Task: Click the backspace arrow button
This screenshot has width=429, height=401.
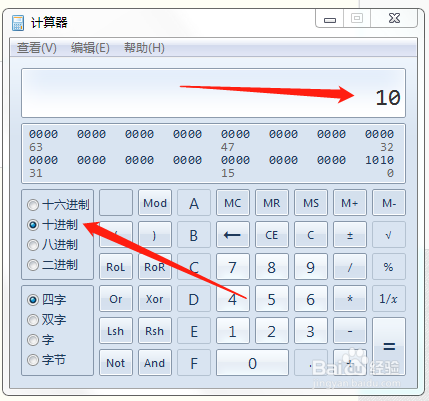Action: 233,235
